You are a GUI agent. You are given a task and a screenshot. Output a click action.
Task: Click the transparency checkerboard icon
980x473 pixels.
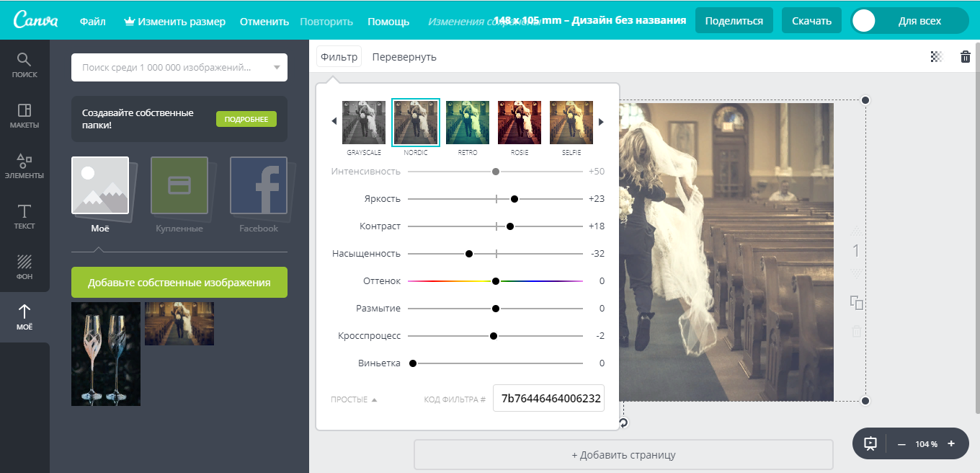[x=936, y=57]
